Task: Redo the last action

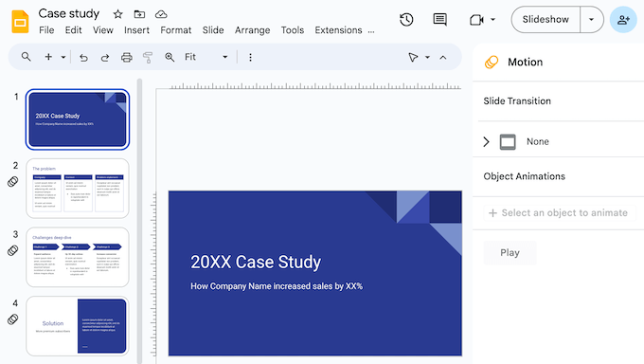Action: click(105, 57)
